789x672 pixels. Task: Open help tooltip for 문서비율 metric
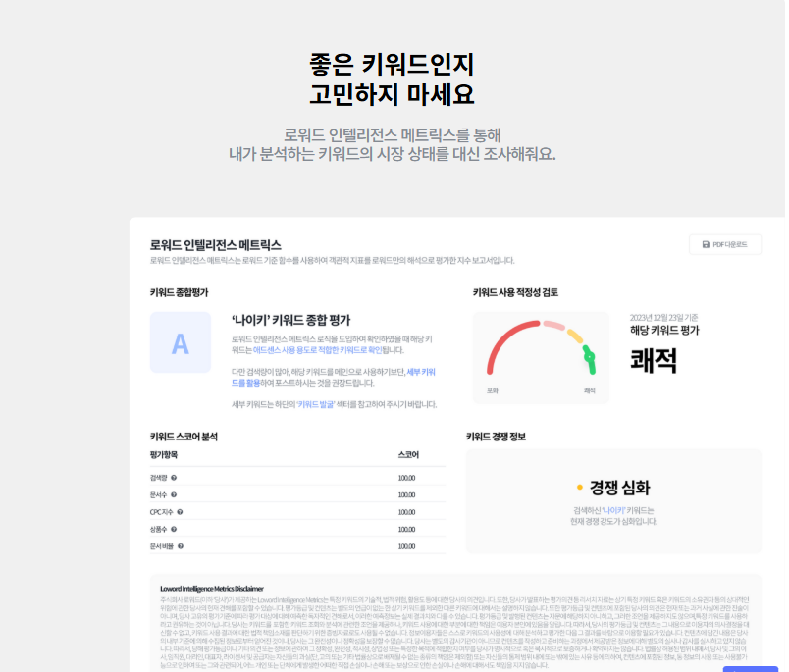pos(179,548)
